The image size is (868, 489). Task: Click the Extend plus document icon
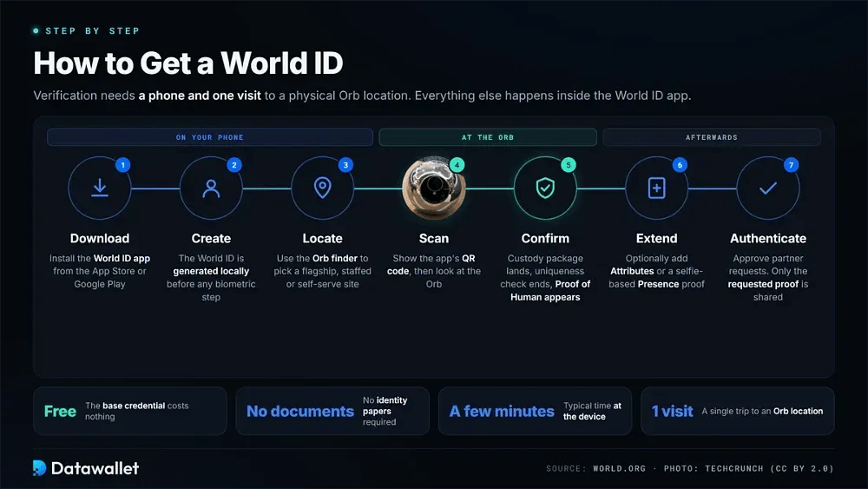point(656,188)
